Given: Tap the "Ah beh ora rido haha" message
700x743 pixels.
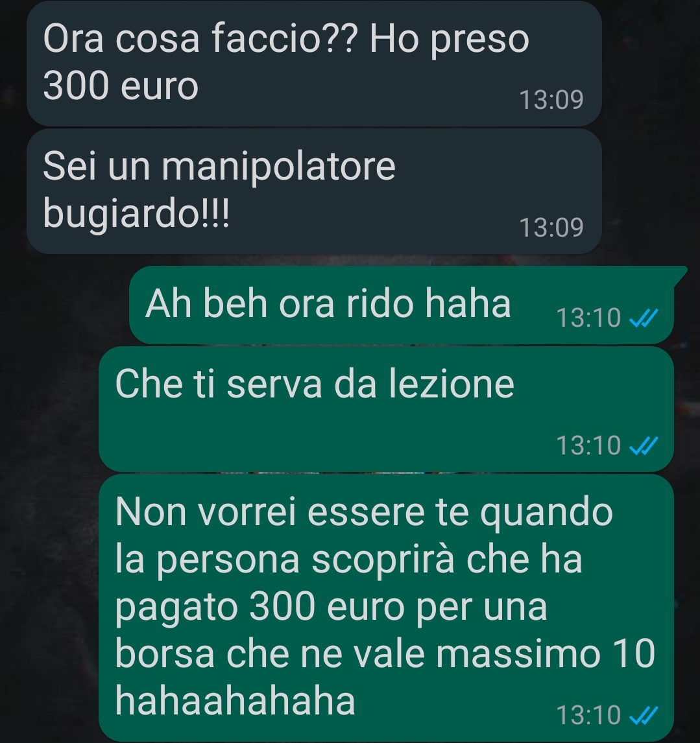Looking at the screenshot, I should [x=401, y=305].
